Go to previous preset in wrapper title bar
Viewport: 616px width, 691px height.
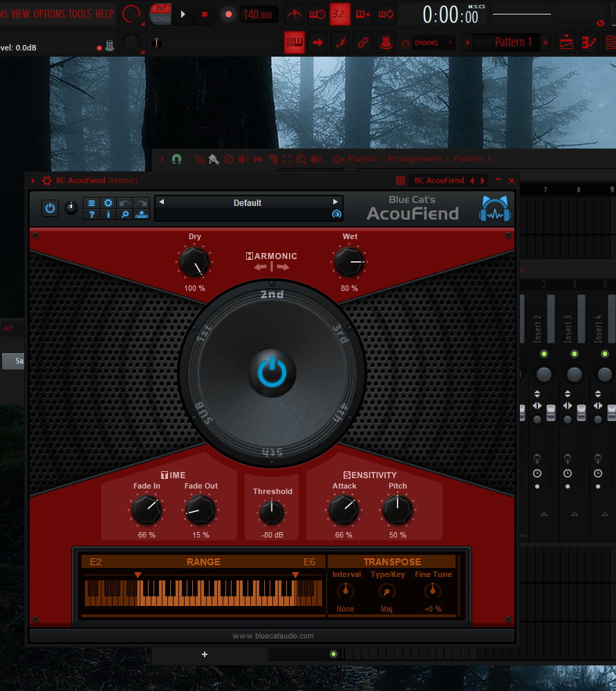point(472,180)
